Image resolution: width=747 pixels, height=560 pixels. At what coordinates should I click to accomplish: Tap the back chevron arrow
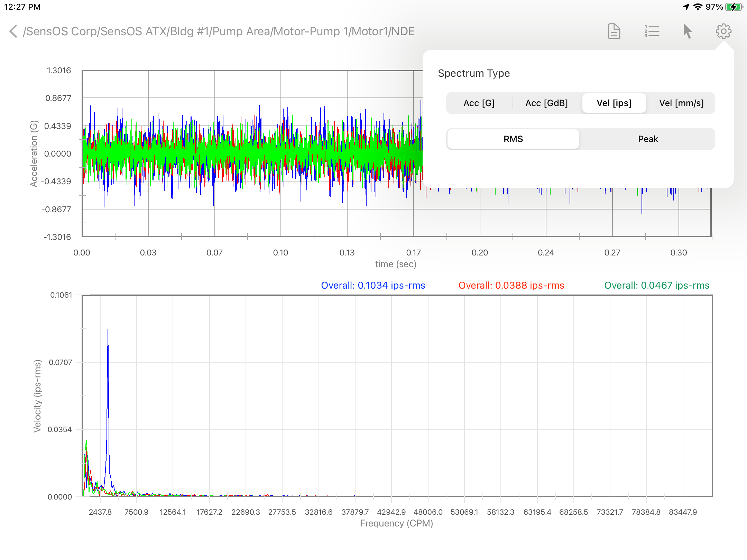(13, 31)
